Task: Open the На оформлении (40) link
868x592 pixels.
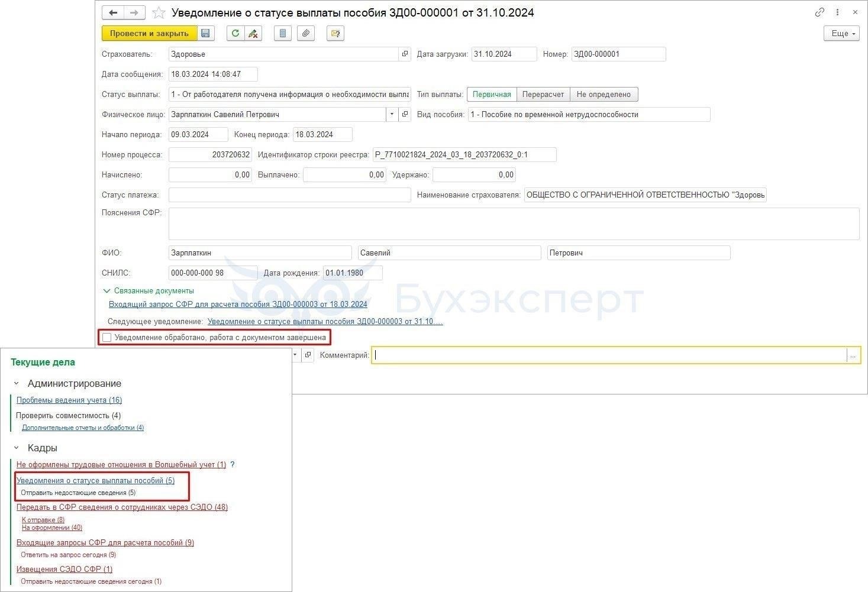Action: click(x=52, y=528)
